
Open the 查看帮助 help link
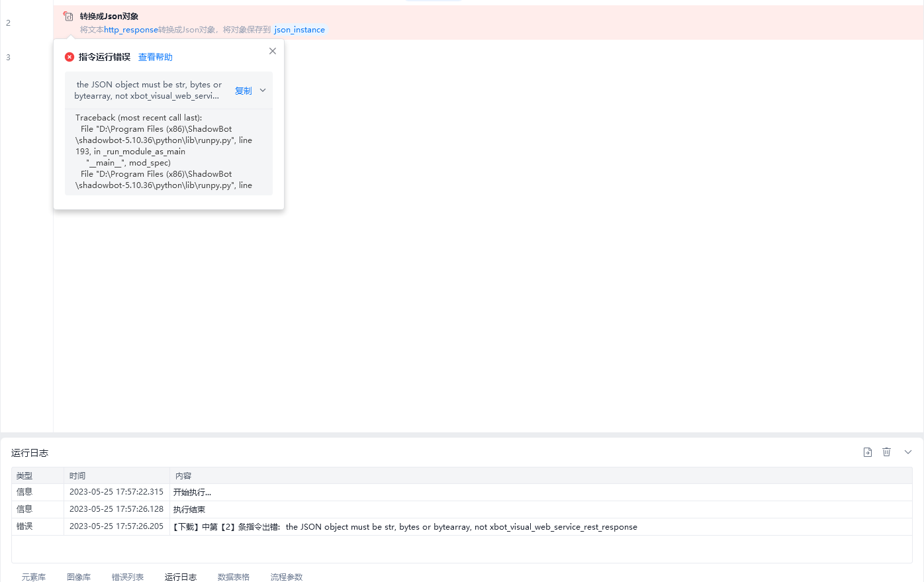click(156, 57)
